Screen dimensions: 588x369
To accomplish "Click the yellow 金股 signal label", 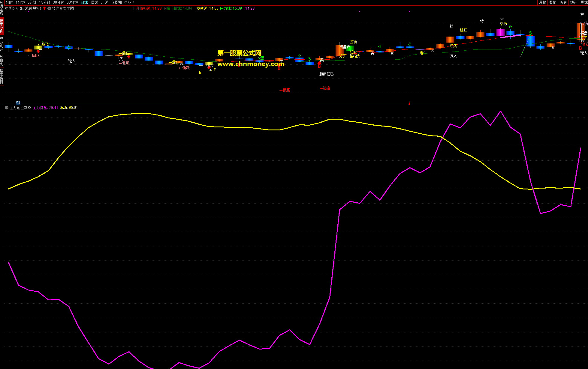I will tap(212, 70).
